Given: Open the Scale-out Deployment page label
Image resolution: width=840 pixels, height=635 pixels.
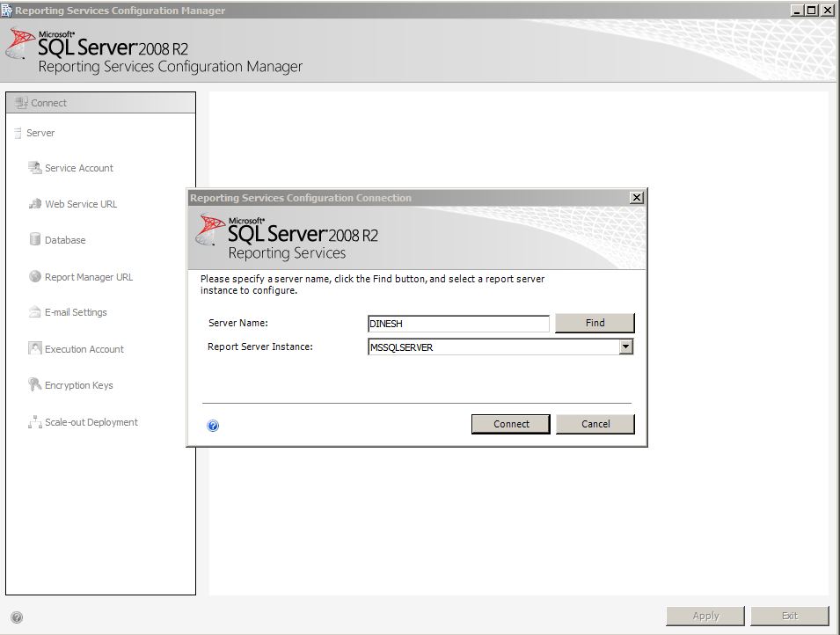Looking at the screenshot, I should (91, 422).
